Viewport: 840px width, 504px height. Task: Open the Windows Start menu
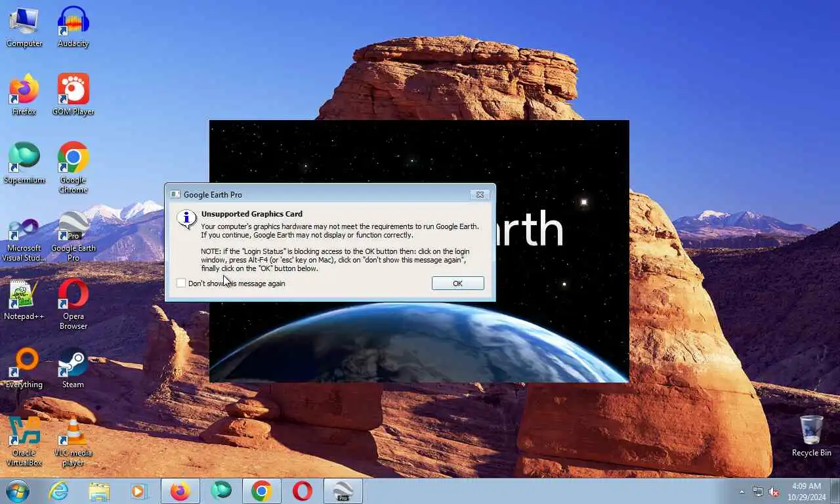(x=18, y=491)
